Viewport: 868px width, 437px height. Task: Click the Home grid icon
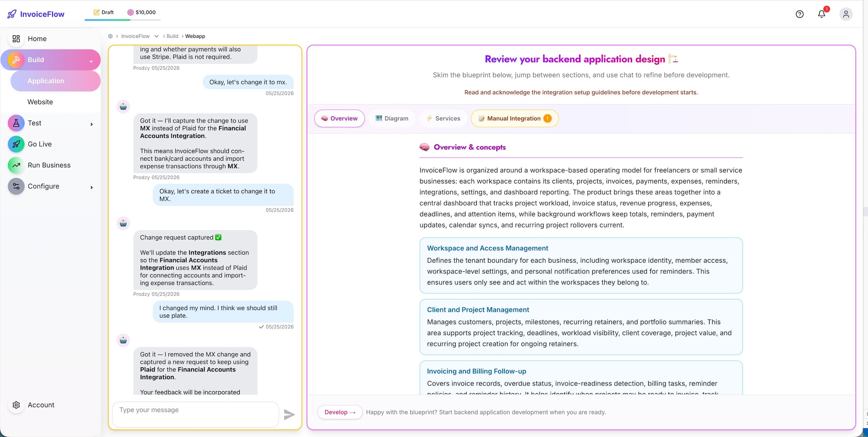(16, 39)
